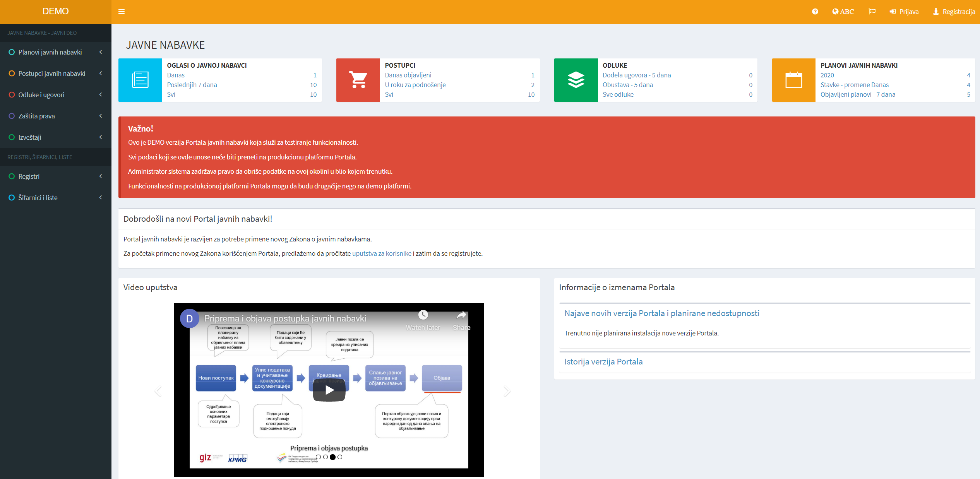This screenshot has height=479, width=980.
Task: Open the help question mark icon
Action: click(x=815, y=12)
